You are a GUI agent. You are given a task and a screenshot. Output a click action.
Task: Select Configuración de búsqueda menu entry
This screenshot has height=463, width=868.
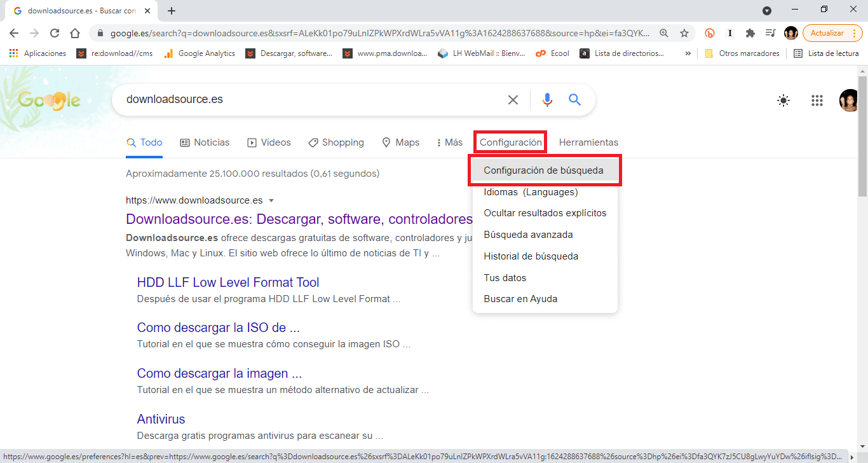[545, 170]
